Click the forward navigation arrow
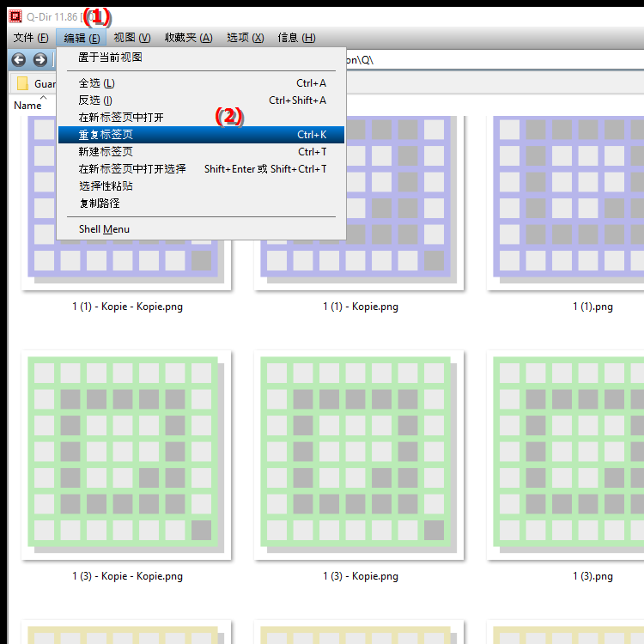Screen dimensions: 644x644 click(39, 59)
